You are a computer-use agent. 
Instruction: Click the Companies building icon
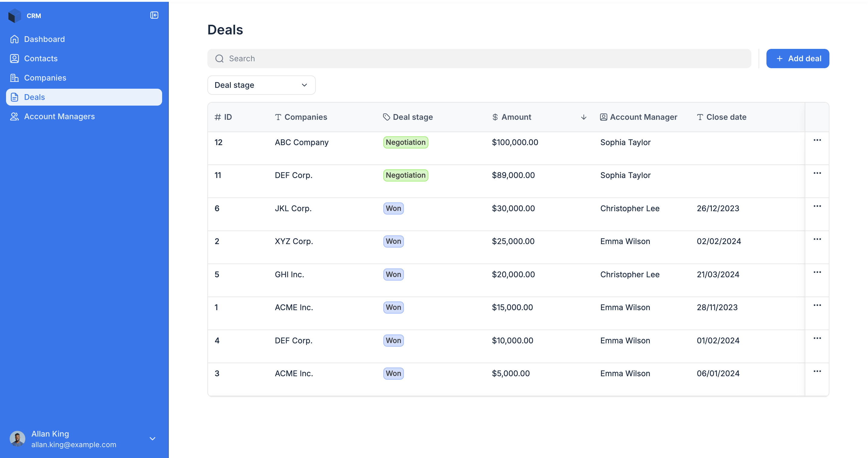coord(14,78)
